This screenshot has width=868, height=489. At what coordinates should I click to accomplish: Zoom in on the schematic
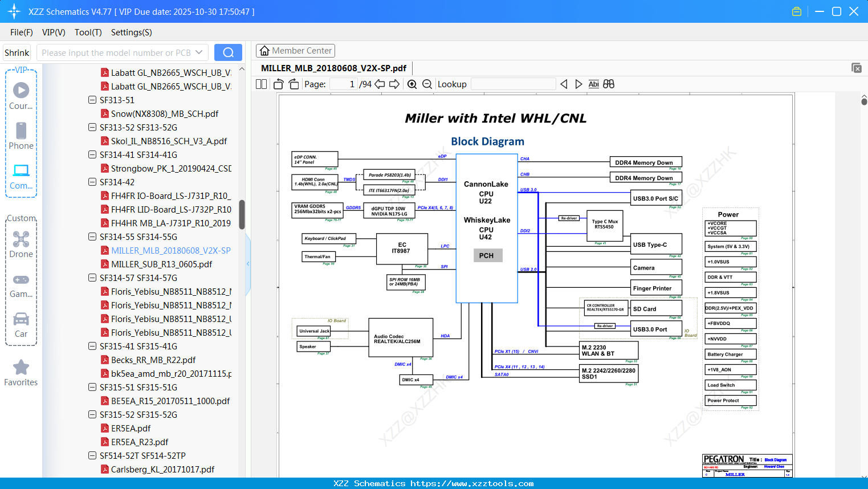pos(412,84)
